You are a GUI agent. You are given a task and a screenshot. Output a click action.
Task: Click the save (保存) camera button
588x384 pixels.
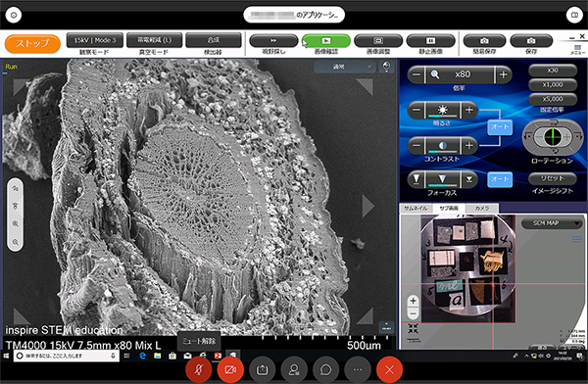[531, 40]
